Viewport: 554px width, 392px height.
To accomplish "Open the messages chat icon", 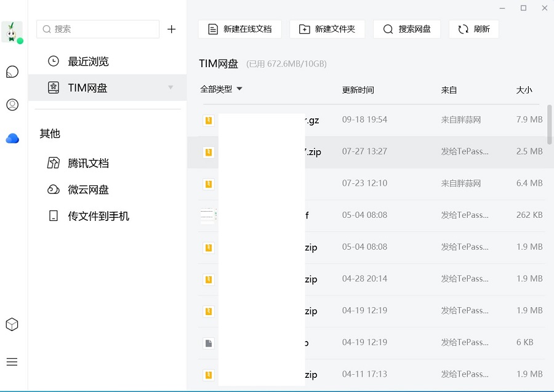I will [12, 72].
